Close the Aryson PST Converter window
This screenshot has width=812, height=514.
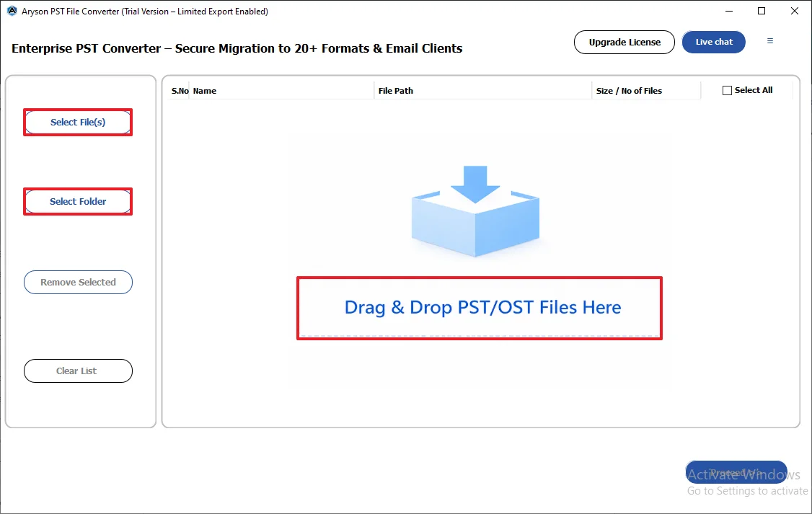point(795,11)
